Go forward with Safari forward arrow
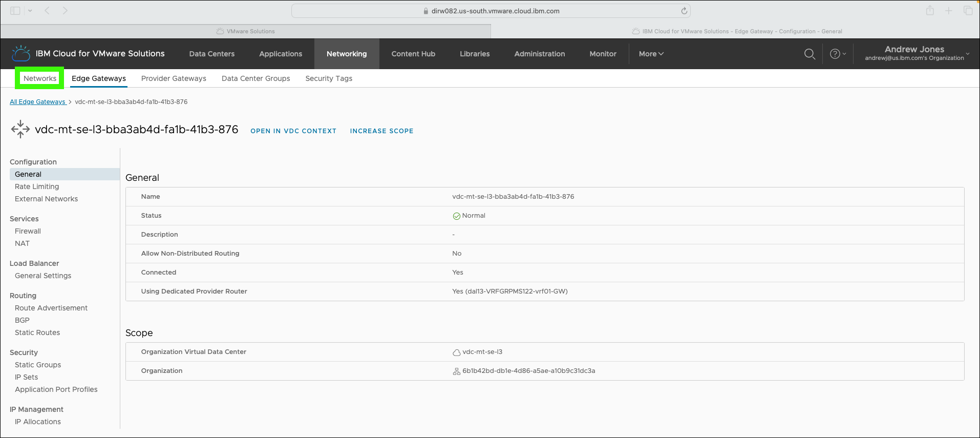The image size is (980, 438). [x=65, y=10]
